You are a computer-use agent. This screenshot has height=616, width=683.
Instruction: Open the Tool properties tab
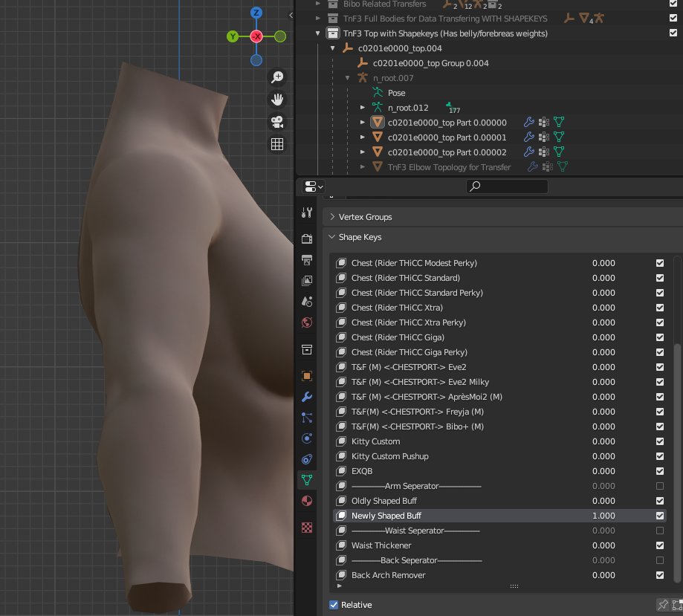pos(307,213)
